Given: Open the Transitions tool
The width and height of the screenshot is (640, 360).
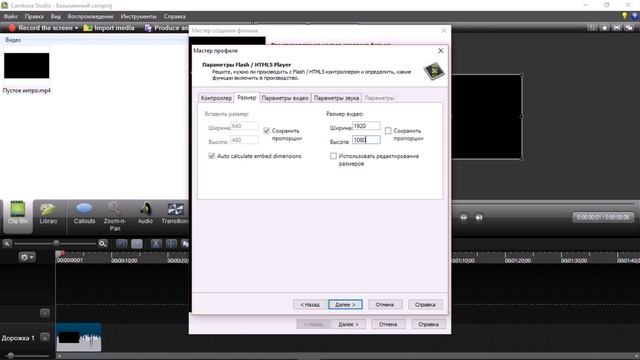Looking at the screenshot, I should tap(175, 213).
